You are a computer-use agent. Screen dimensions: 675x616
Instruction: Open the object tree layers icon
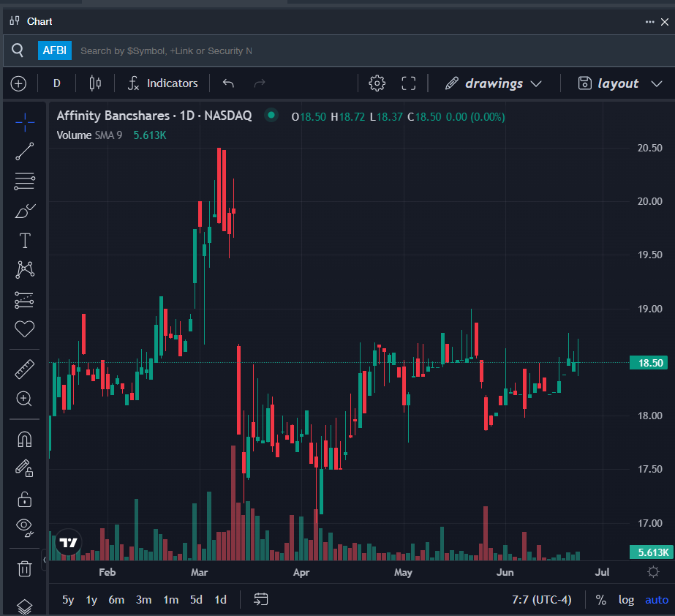(25, 606)
